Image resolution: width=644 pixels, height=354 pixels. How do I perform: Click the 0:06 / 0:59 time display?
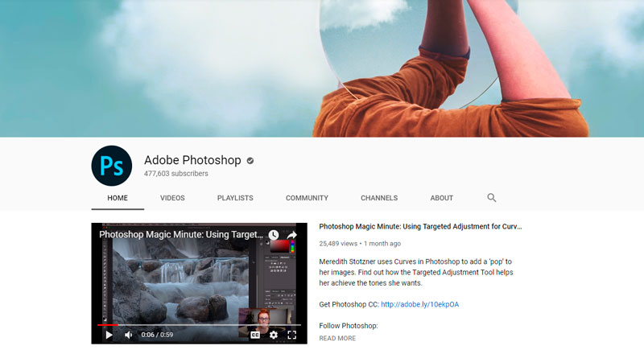pyautogui.click(x=157, y=335)
